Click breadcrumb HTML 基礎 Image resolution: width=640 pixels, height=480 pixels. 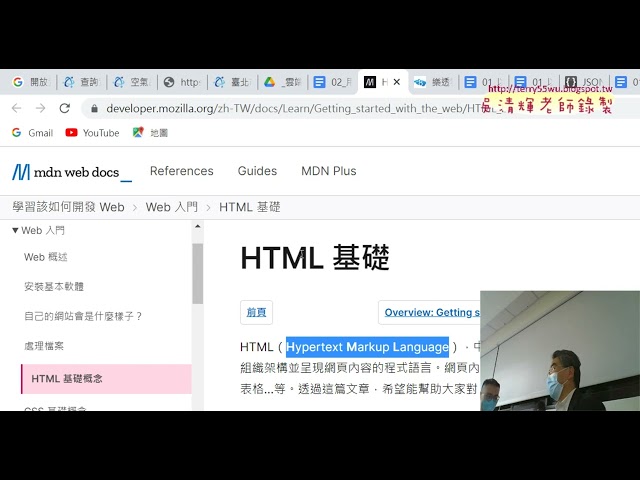pos(250,207)
